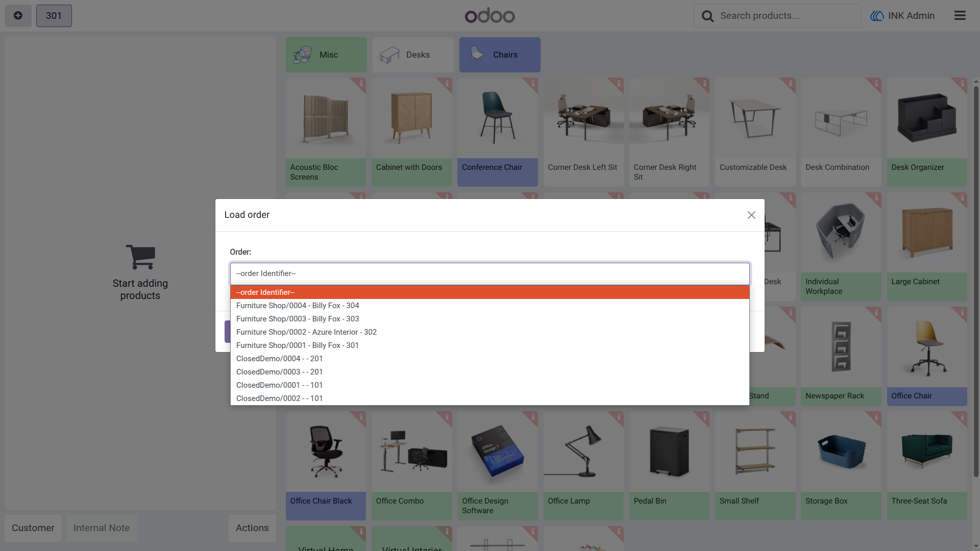This screenshot has width=980, height=551.
Task: Open info badge on Three-Seat Sofa
Action: coord(961,418)
